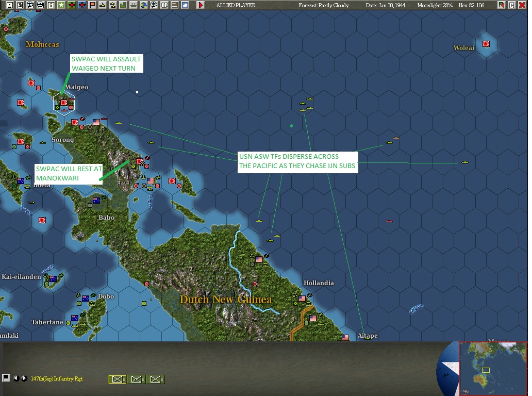The image size is (532, 396).
Task: Select the US flag near Aitape
Action: click(x=345, y=338)
